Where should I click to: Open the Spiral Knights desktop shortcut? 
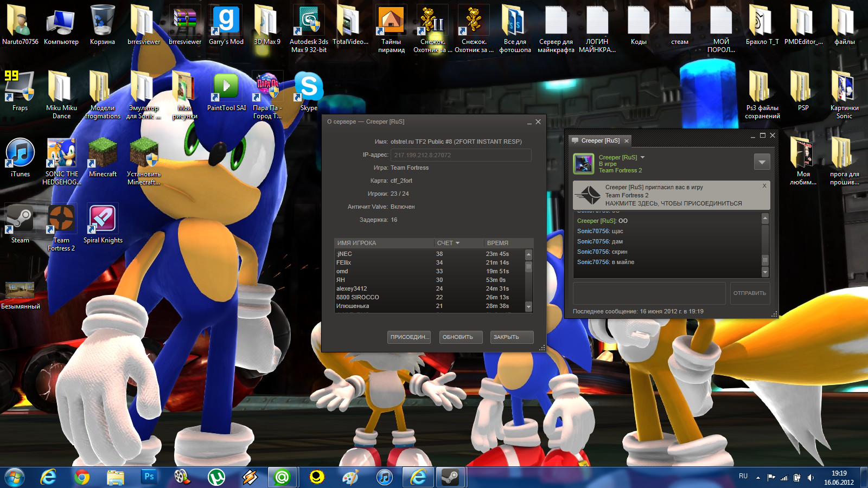(103, 224)
